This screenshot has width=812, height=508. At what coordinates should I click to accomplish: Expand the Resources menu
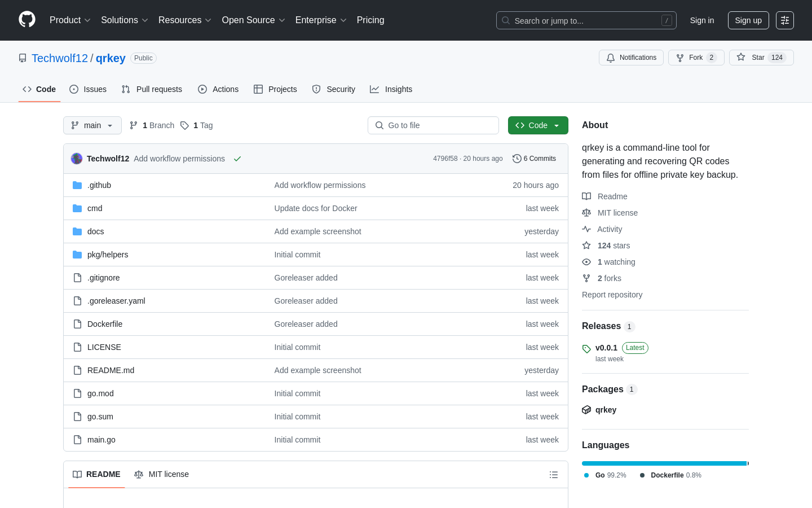click(x=185, y=20)
